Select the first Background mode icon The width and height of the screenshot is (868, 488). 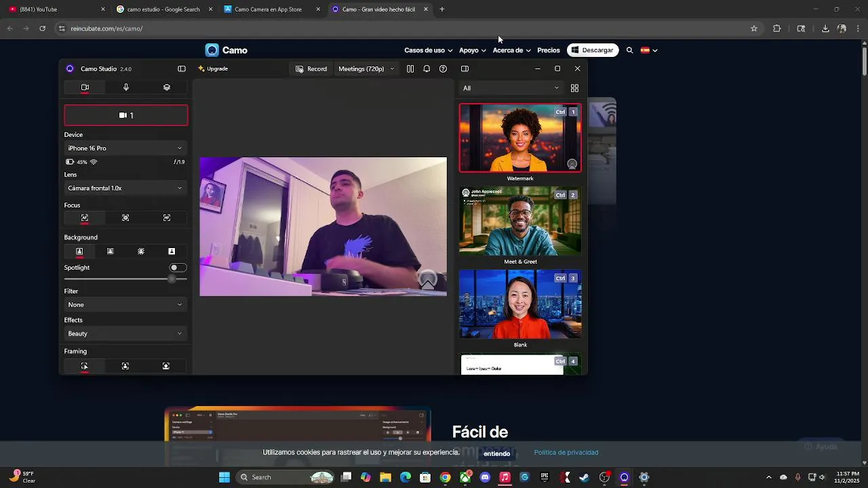(79, 251)
